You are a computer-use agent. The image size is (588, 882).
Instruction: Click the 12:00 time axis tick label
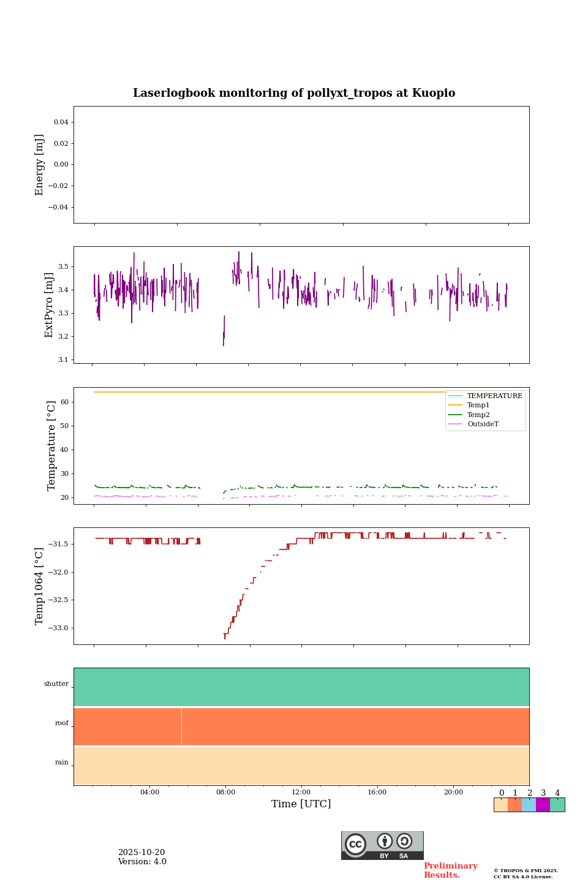pos(301,792)
